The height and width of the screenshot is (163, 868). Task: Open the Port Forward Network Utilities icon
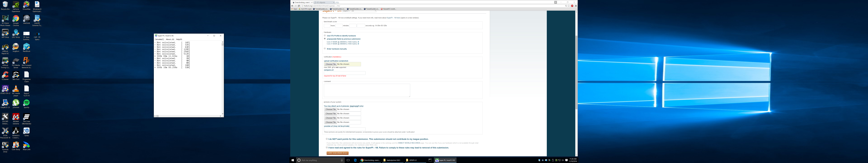[x=26, y=63]
